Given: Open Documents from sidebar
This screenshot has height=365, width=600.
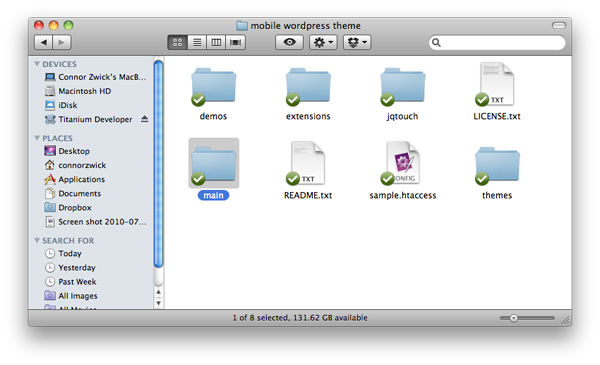Looking at the screenshot, I should 73,194.
